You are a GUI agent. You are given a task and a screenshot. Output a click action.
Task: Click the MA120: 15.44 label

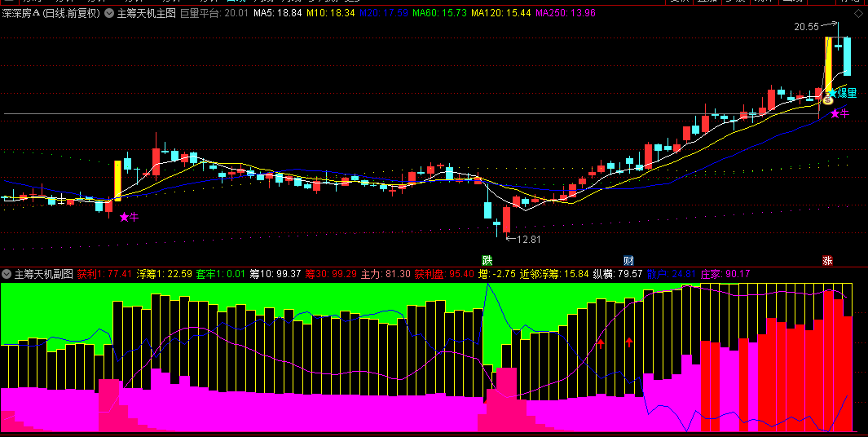pos(501,13)
